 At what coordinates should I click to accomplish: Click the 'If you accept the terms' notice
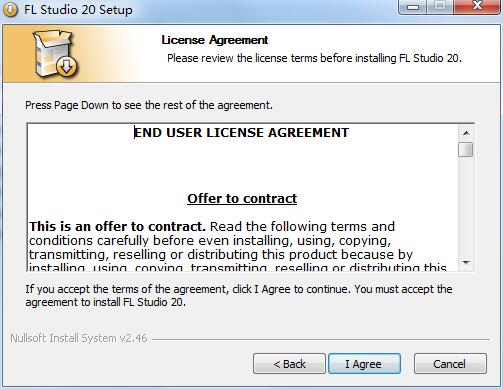point(239,295)
